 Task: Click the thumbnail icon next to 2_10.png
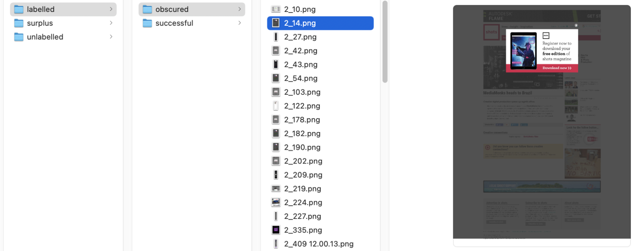point(275,9)
